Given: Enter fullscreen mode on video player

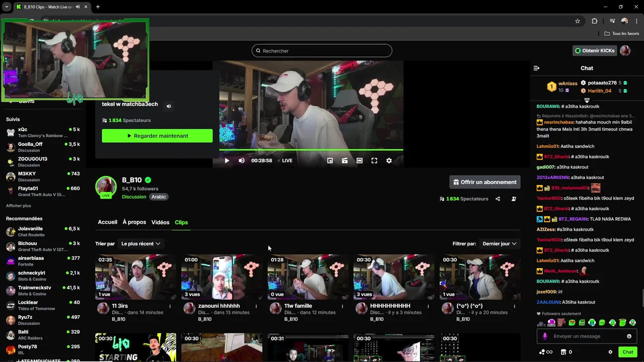Looking at the screenshot, I should click(x=374, y=161).
